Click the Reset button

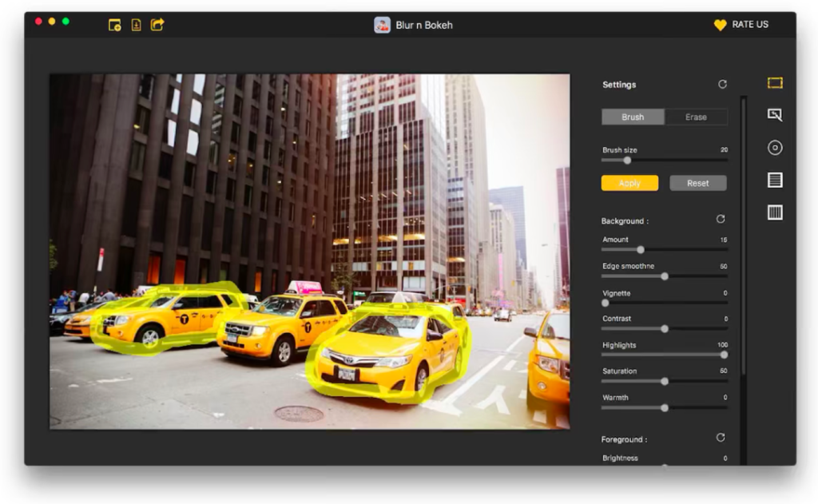698,183
